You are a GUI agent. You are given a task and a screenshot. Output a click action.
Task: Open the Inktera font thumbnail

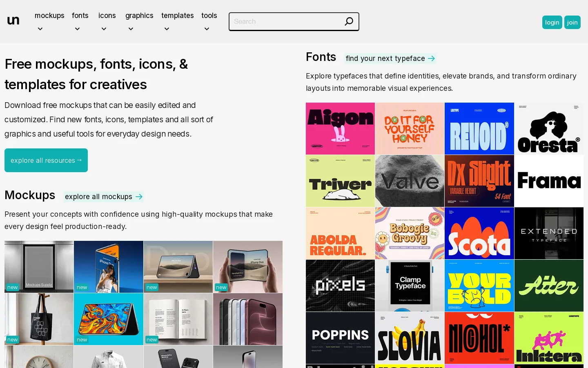(x=549, y=338)
